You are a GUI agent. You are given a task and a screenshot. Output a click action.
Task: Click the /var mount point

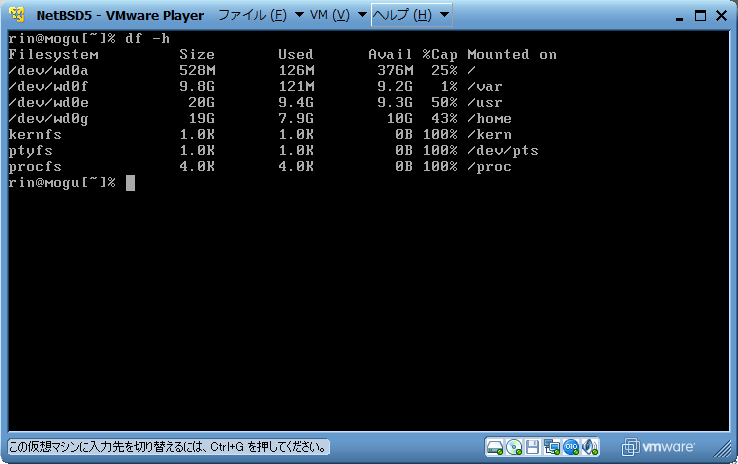485,87
